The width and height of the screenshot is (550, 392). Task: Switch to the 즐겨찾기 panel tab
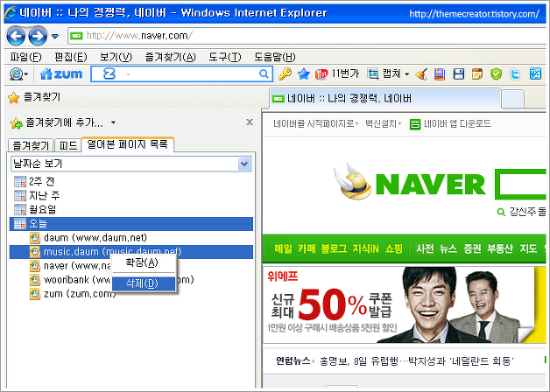31,145
